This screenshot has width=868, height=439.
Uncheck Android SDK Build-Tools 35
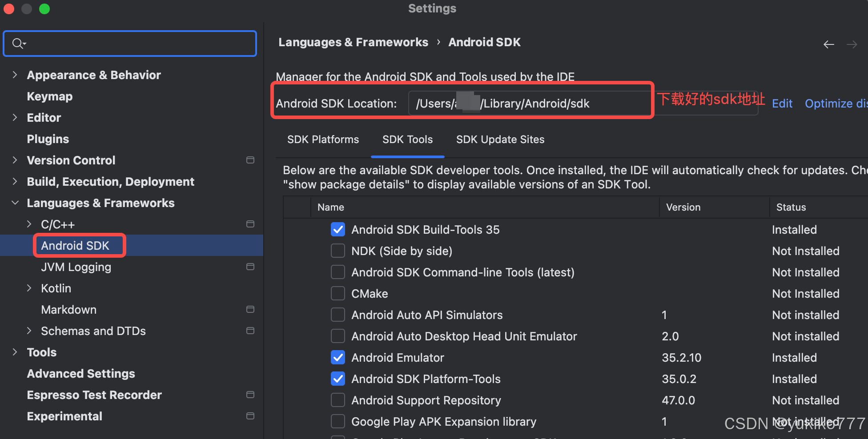pyautogui.click(x=338, y=229)
